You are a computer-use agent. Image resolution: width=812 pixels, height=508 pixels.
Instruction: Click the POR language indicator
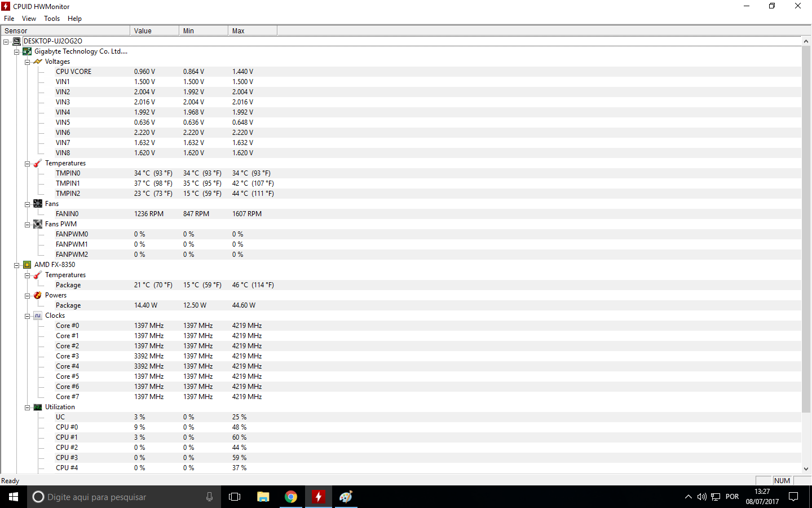[732, 497]
